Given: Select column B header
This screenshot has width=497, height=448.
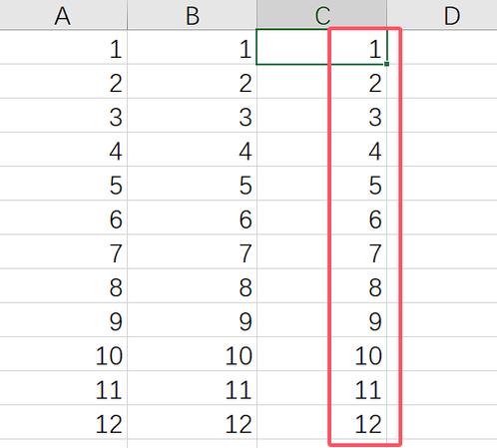Looking at the screenshot, I should point(192,15).
